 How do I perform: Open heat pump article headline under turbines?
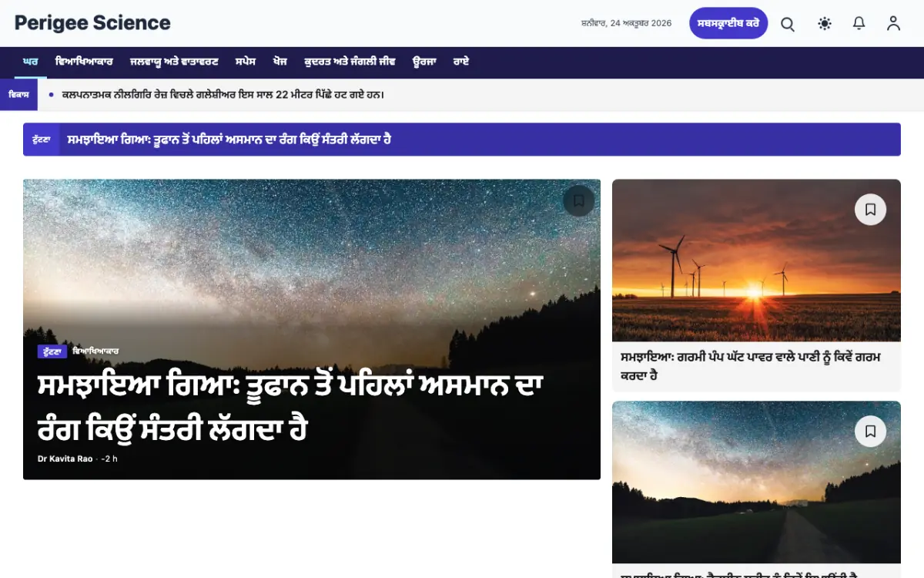pos(751,366)
